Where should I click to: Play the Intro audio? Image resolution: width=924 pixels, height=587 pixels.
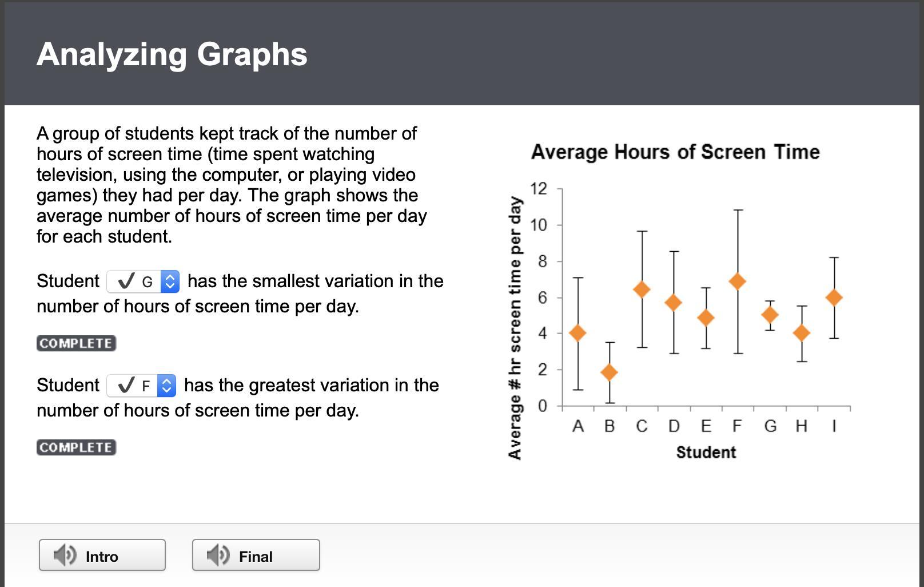102,555
